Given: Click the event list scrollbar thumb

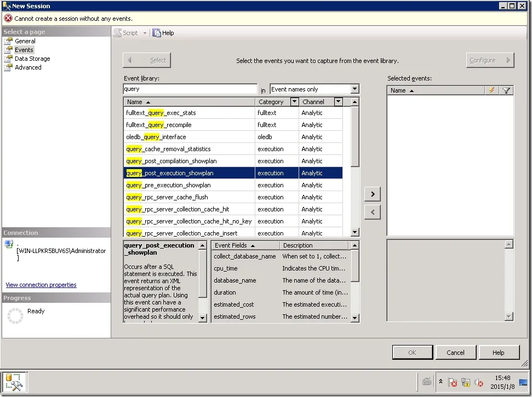Looking at the screenshot, I should (354, 136).
